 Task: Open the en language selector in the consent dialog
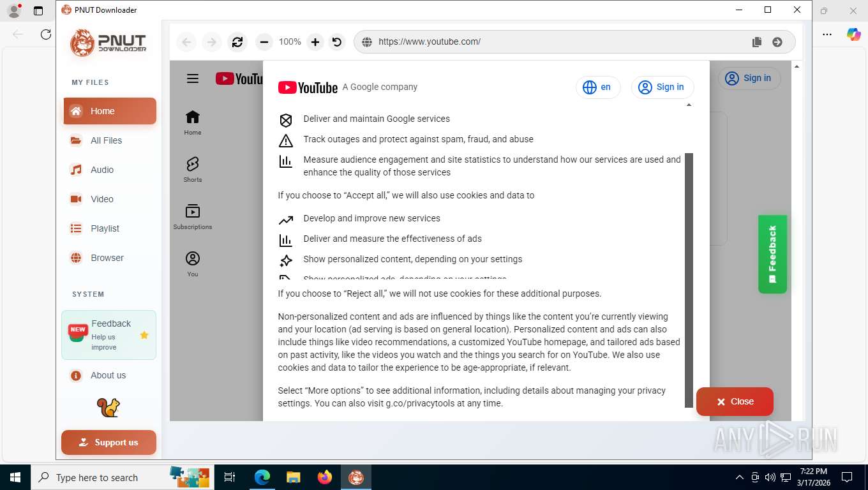[598, 87]
